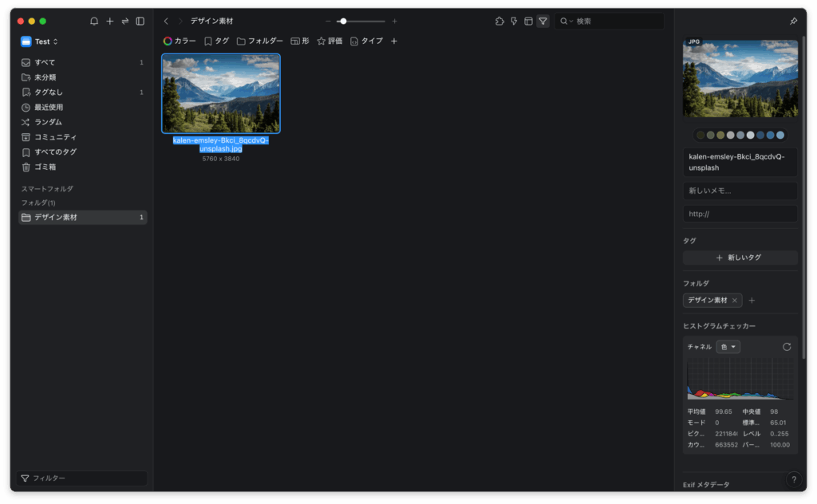The image size is (817, 504).
Task: Click the pin icon in the inspector
Action: pos(793,22)
